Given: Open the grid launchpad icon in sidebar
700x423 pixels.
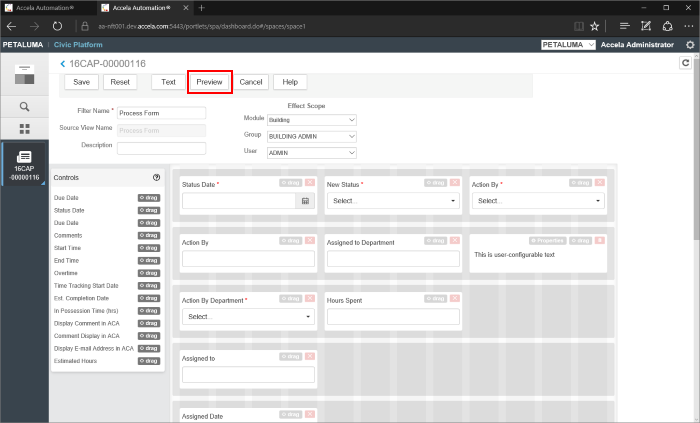Looking at the screenshot, I should click(24, 128).
